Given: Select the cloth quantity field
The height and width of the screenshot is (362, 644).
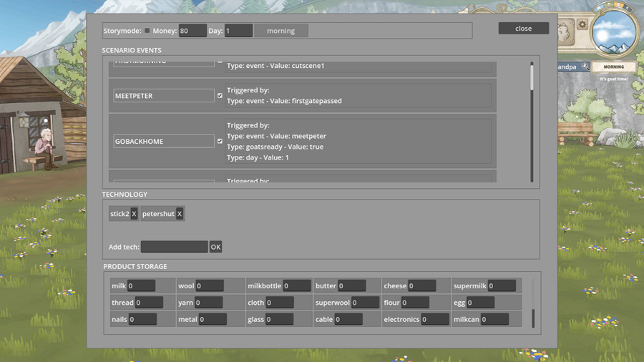Looking at the screenshot, I should pos(280,303).
